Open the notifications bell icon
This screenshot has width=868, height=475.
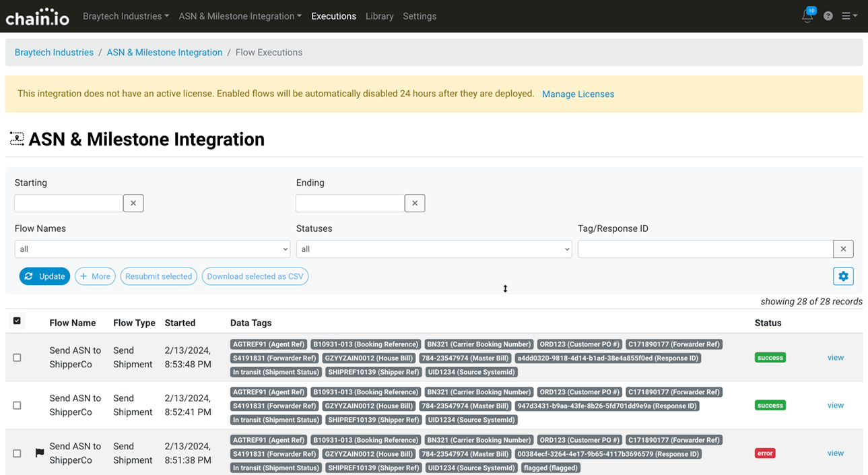(x=807, y=16)
